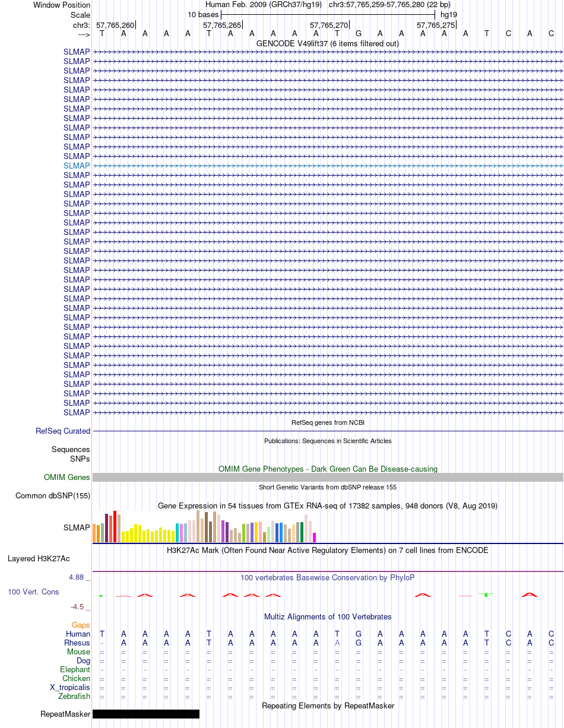The width and height of the screenshot is (564, 728).
Task: Click the Scale track label
Action: [x=80, y=15]
